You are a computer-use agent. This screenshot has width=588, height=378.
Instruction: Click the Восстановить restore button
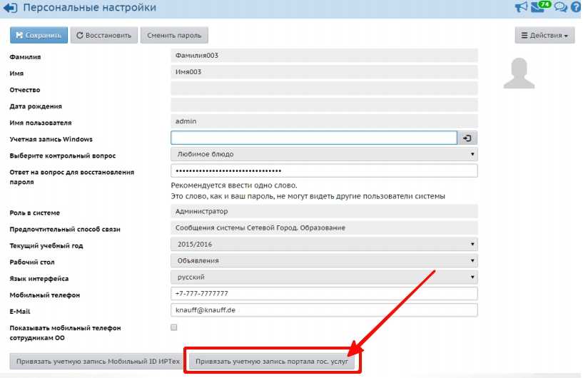(103, 35)
